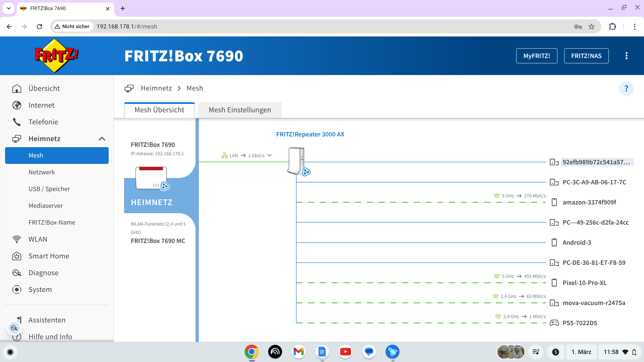This screenshot has height=362, width=644.
Task: Expand LAN 1 Gbit/s connection details
Action: coord(269,156)
